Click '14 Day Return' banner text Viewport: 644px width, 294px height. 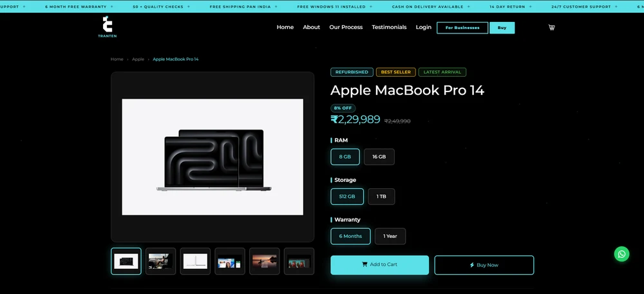[507, 6]
